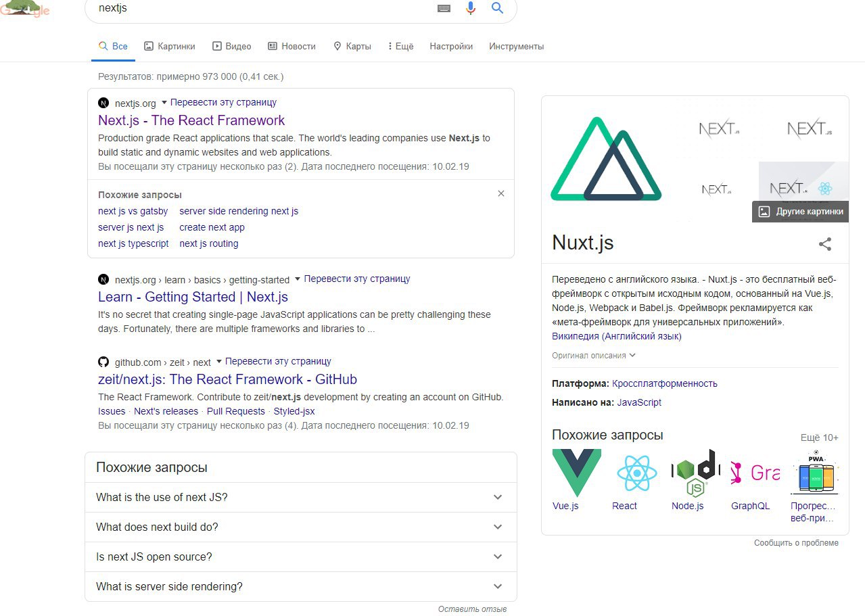
Task: Search 'next js typescript' suggestion
Action: (133, 243)
